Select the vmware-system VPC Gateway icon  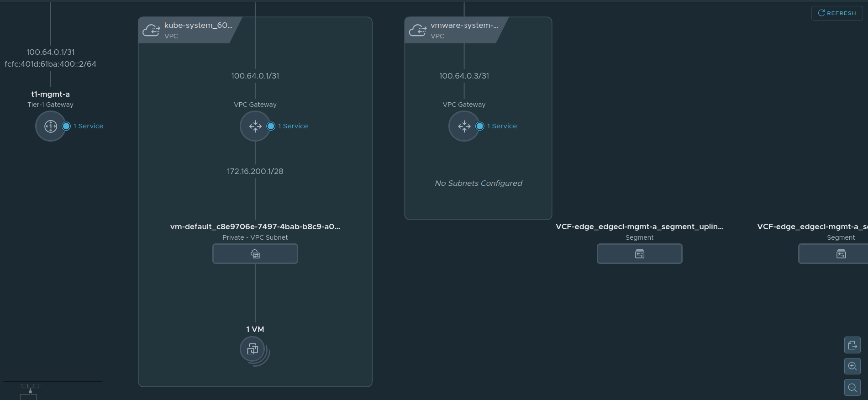tap(464, 126)
